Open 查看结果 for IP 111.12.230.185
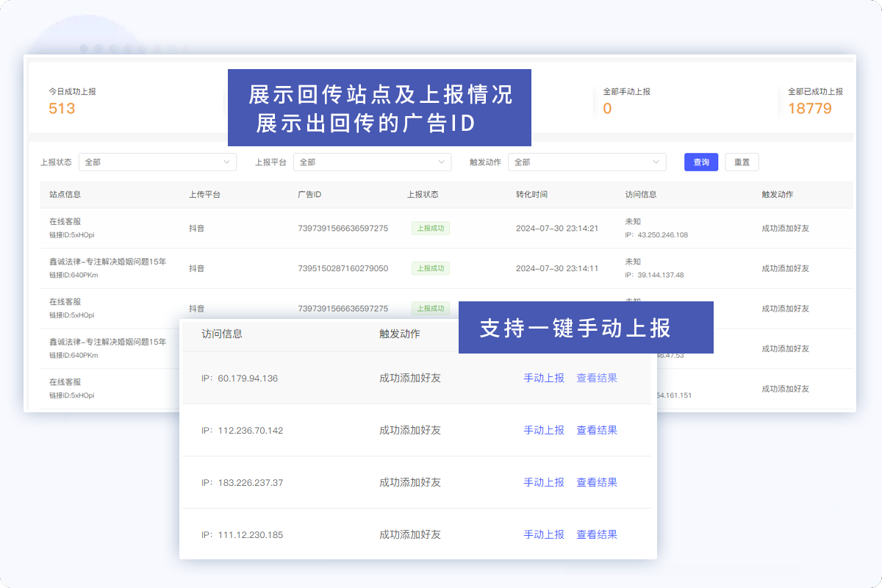Screen dimensions: 882x588 point(597,534)
